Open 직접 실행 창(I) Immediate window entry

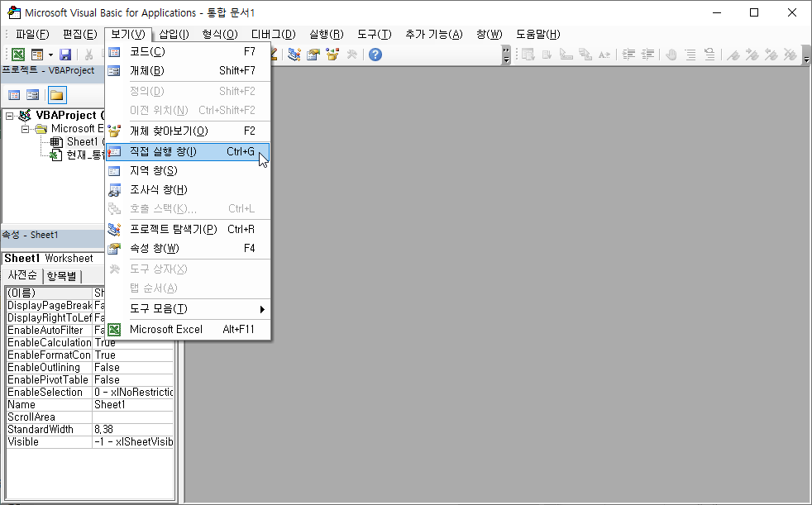[188, 151]
